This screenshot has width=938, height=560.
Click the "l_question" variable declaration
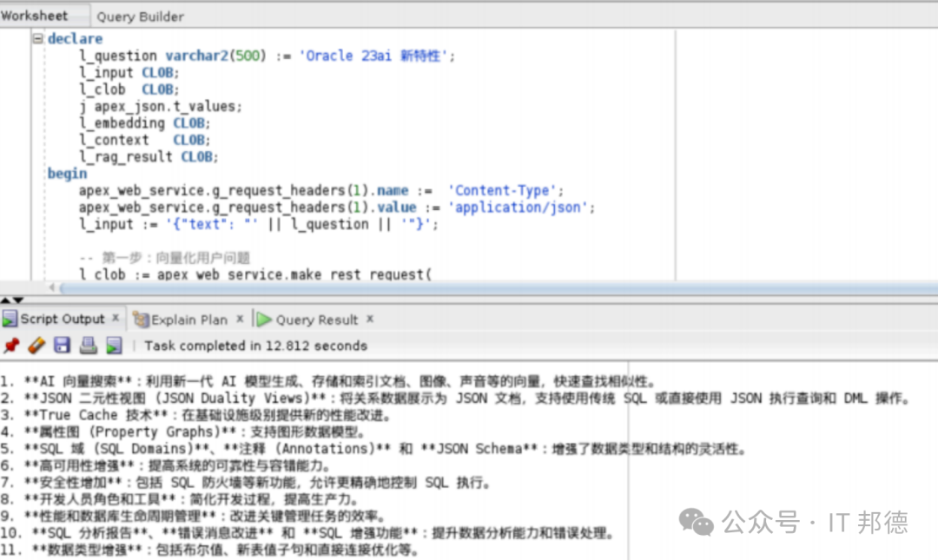point(118,56)
